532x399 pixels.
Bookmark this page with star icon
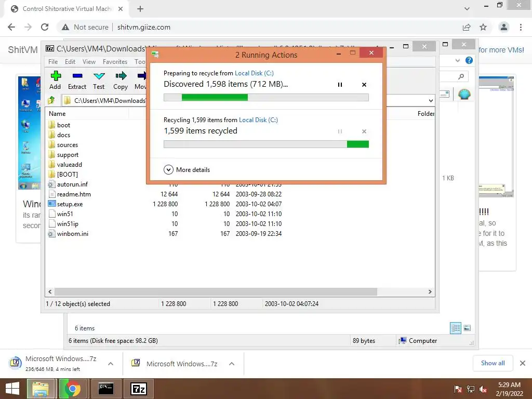(483, 27)
